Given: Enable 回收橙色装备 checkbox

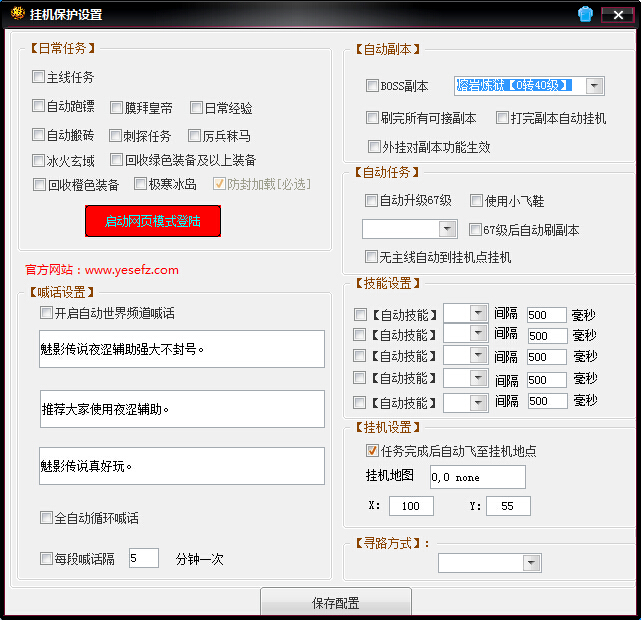Looking at the screenshot, I should (x=40, y=185).
